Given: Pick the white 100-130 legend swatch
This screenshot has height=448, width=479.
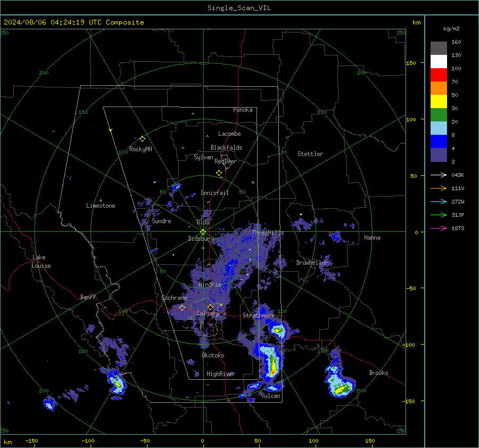Looking at the screenshot, I should (x=439, y=62).
